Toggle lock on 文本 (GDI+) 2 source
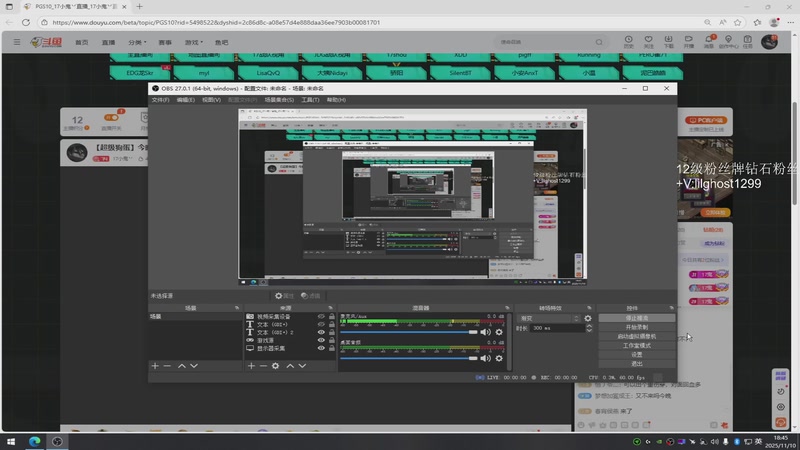Screen dimensions: 800x450 pos(332,332)
